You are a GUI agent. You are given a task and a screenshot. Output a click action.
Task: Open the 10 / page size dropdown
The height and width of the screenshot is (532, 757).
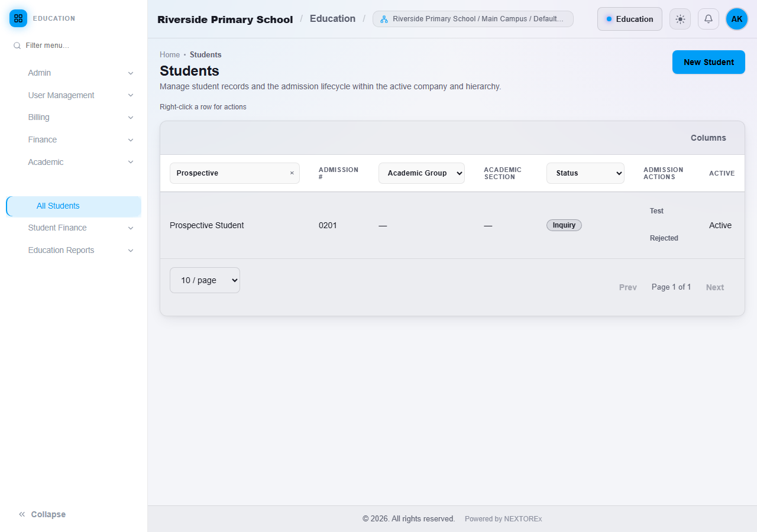(205, 280)
